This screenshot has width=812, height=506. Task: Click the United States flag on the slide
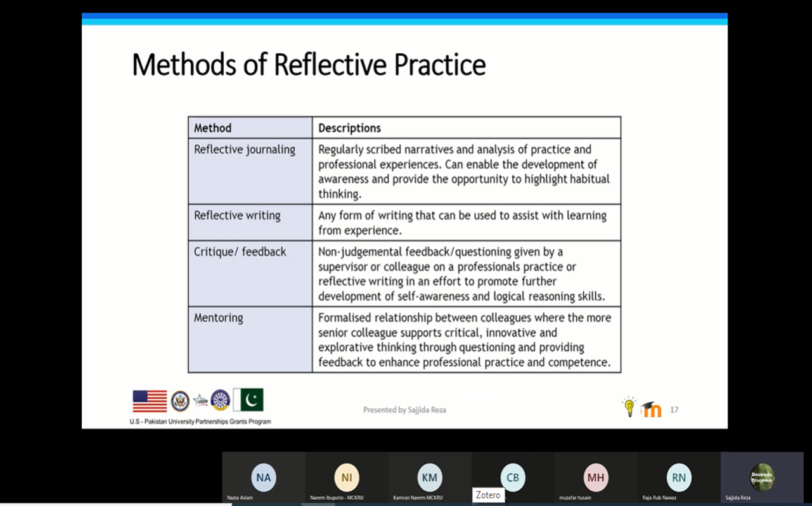[150, 401]
